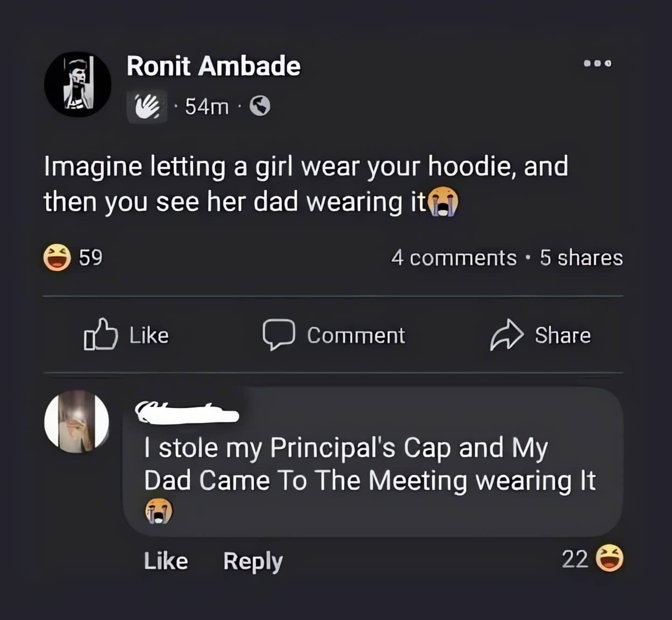The height and width of the screenshot is (620, 672).
Task: Like the Principal's Cap comment
Action: [166, 561]
